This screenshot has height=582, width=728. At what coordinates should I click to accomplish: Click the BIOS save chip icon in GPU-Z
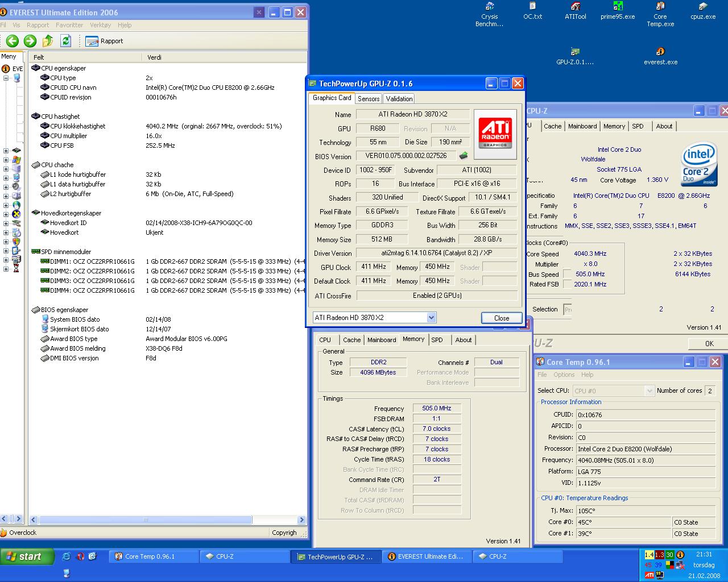click(x=464, y=155)
